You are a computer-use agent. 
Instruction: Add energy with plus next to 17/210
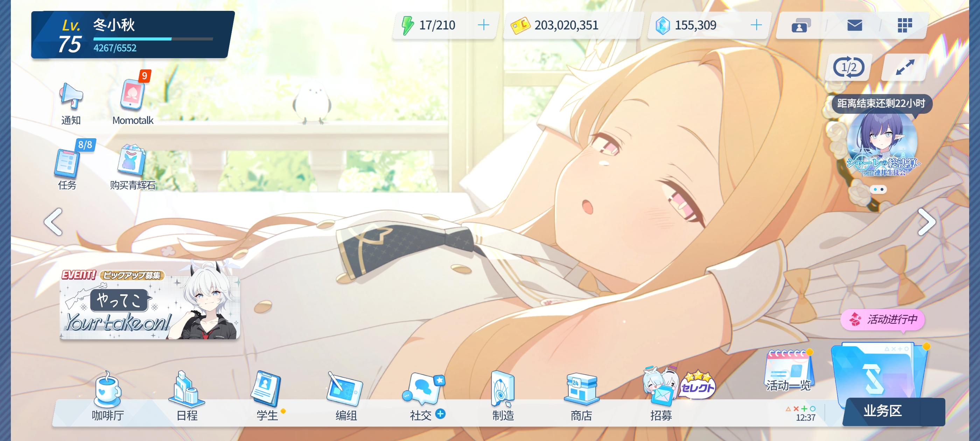pos(483,25)
